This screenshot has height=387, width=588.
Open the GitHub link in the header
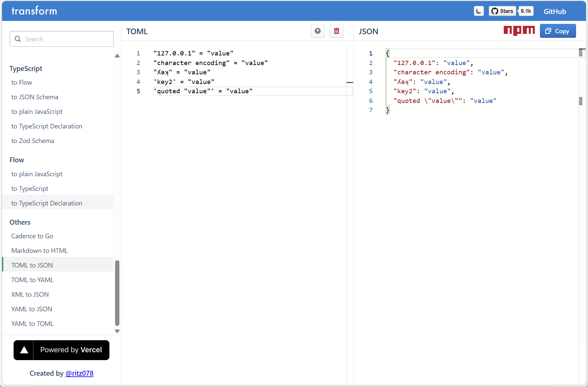(555, 12)
